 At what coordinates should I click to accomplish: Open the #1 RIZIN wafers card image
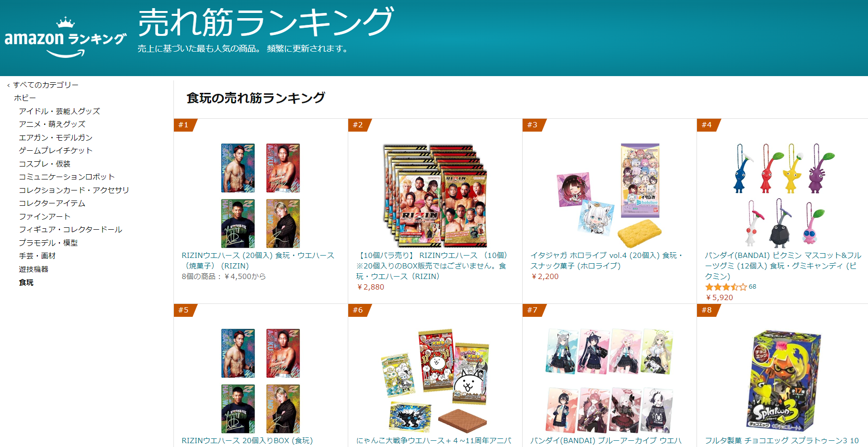click(261, 196)
